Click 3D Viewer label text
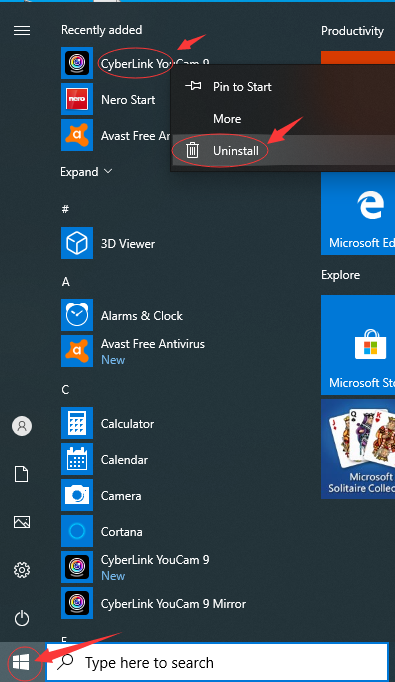The height and width of the screenshot is (682, 395). click(128, 244)
